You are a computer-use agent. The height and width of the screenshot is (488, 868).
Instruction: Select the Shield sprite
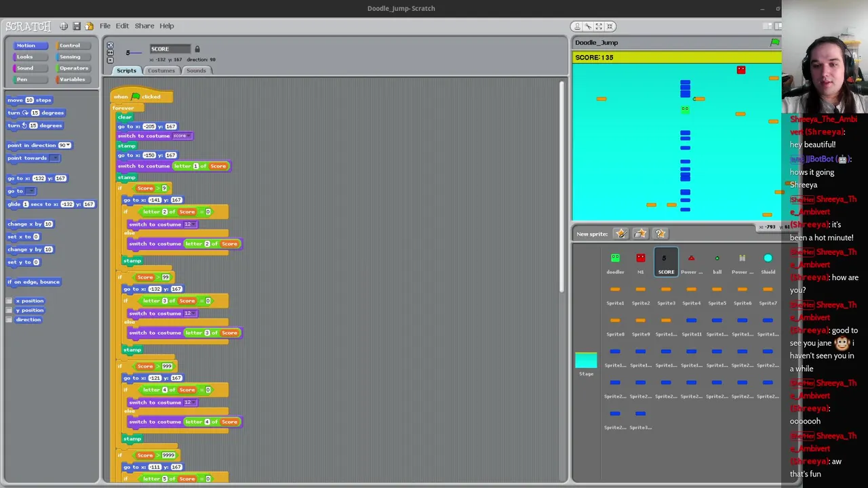768,262
